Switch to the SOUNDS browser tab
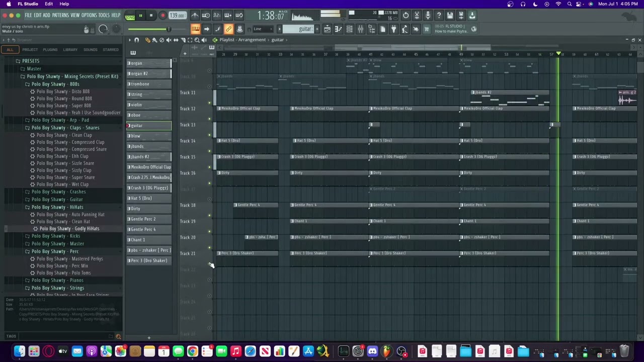 pos(91,50)
